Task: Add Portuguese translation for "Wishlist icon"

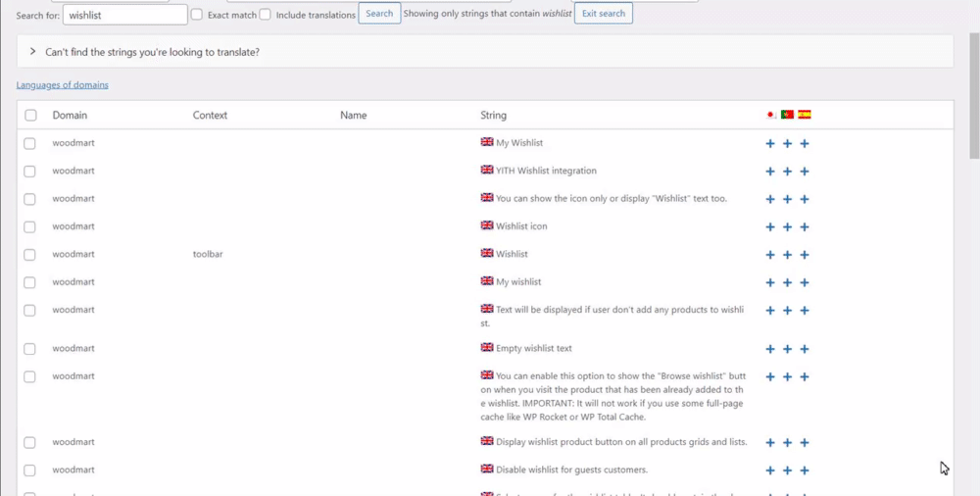Action: point(788,227)
